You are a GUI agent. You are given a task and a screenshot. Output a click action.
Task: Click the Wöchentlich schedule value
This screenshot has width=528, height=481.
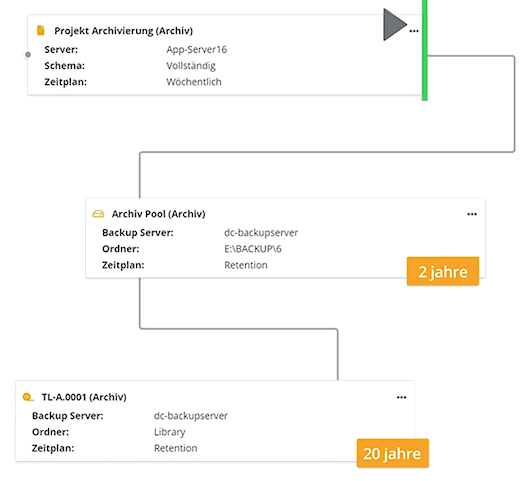pyautogui.click(x=194, y=82)
